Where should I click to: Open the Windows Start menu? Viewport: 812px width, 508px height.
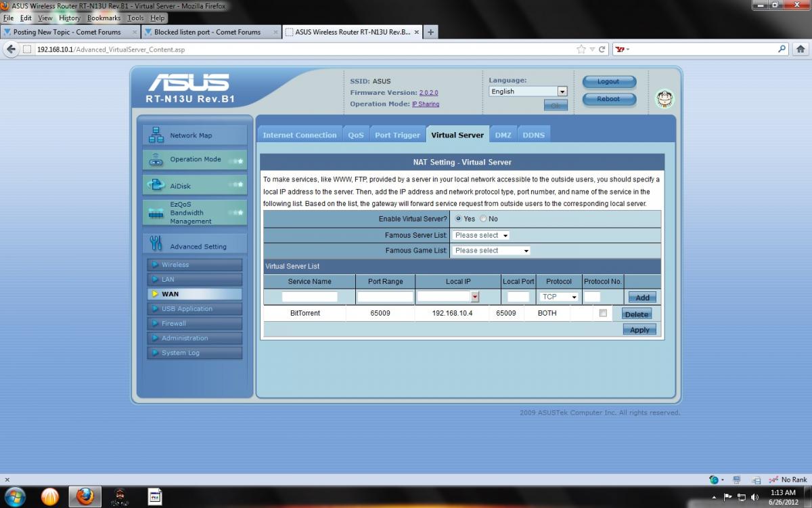coord(15,496)
